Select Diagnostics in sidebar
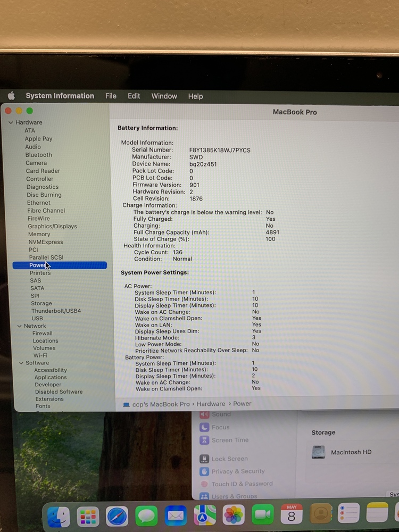Screen dimensions: 399x532 click(x=43, y=187)
